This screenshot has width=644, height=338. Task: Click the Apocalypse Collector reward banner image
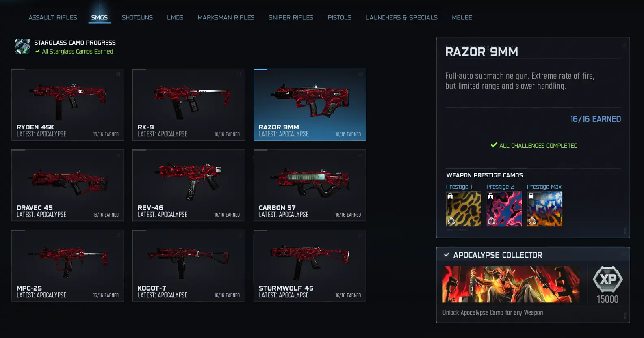click(511, 284)
